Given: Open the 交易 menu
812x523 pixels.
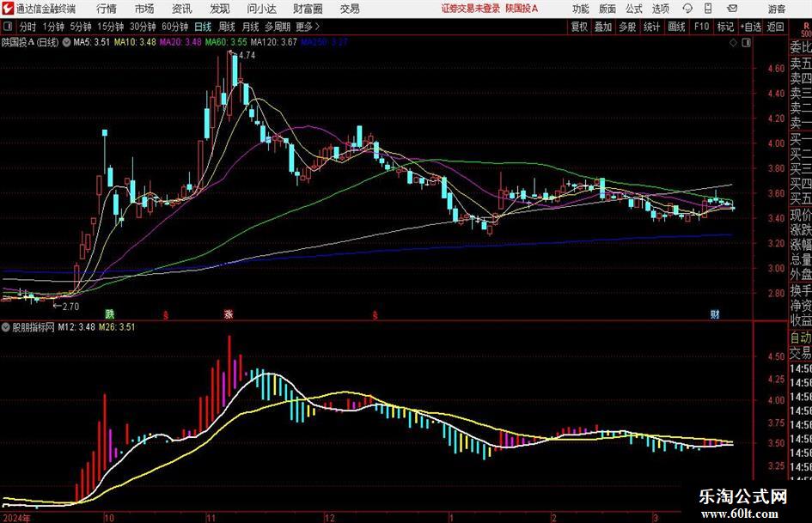Looking at the screenshot, I should [x=350, y=9].
